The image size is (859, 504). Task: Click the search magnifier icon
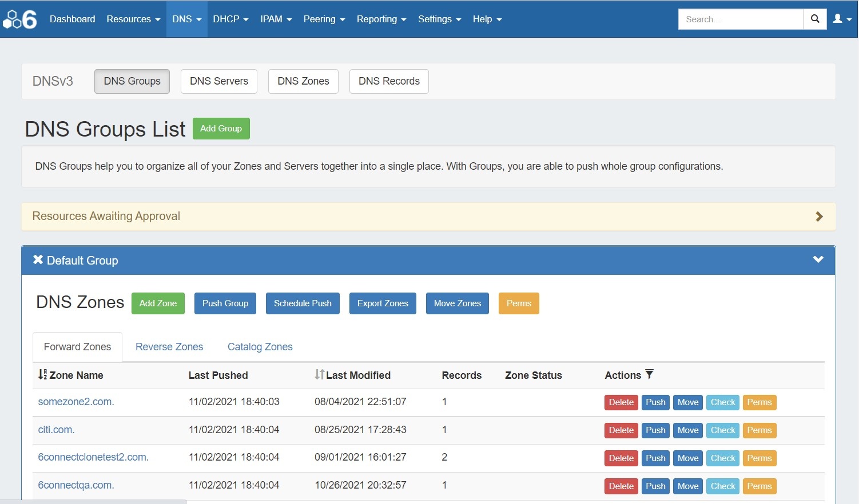point(815,19)
